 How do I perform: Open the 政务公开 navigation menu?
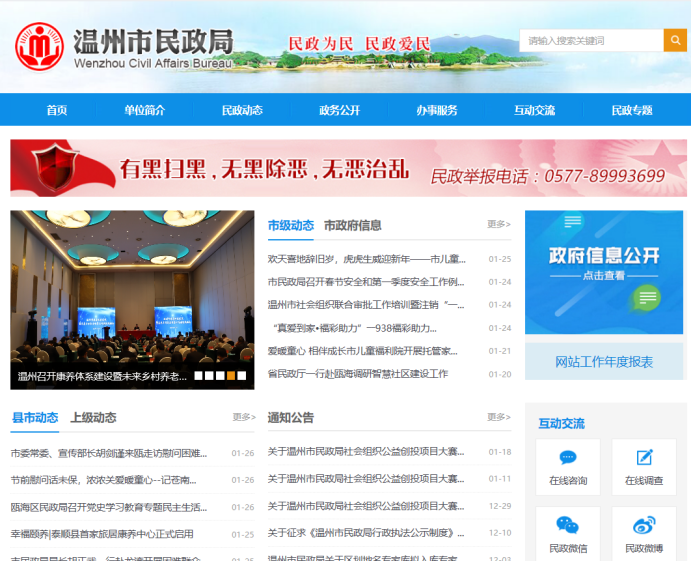pyautogui.click(x=339, y=110)
